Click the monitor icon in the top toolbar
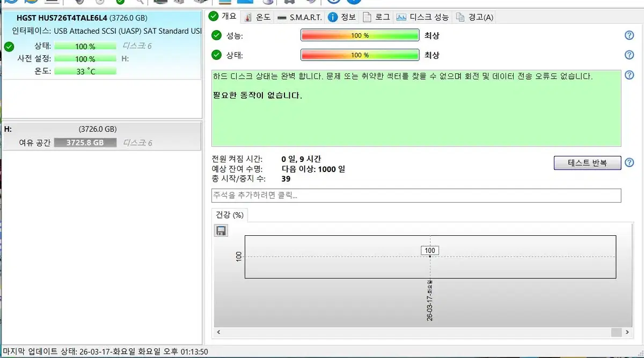The height and width of the screenshot is (358, 644). click(x=160, y=3)
